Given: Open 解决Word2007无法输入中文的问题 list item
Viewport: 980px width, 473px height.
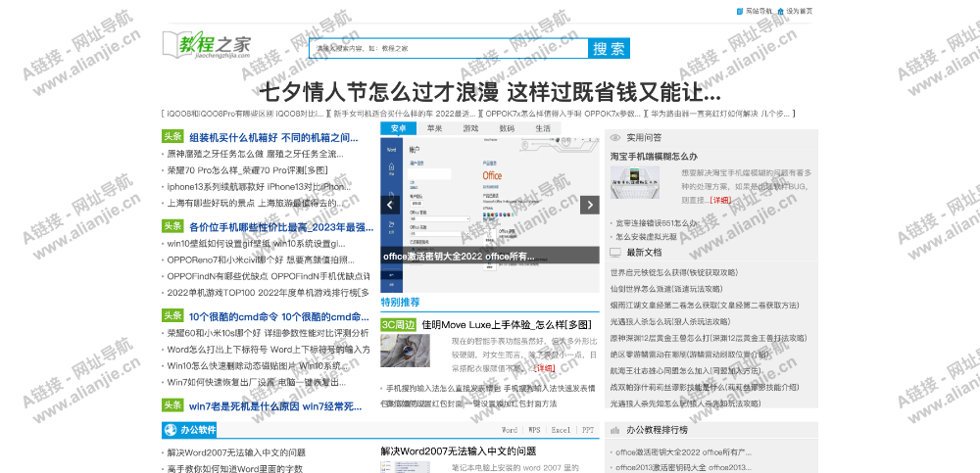Looking at the screenshot, I should tap(236, 453).
